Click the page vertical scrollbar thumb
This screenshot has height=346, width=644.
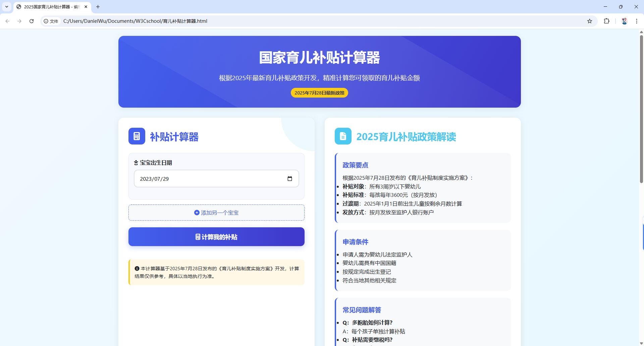click(641, 107)
